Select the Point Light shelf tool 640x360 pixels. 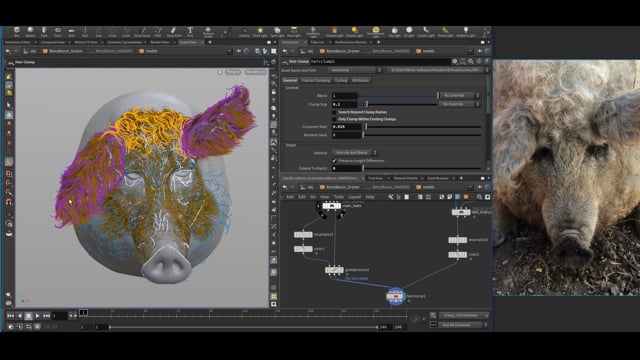pyautogui.click(x=260, y=32)
